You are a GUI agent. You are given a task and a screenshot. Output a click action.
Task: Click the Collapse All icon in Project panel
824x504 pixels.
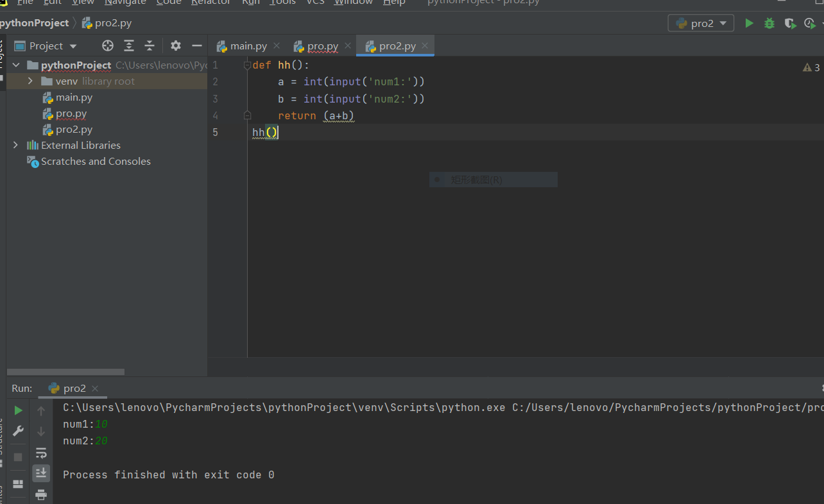150,46
